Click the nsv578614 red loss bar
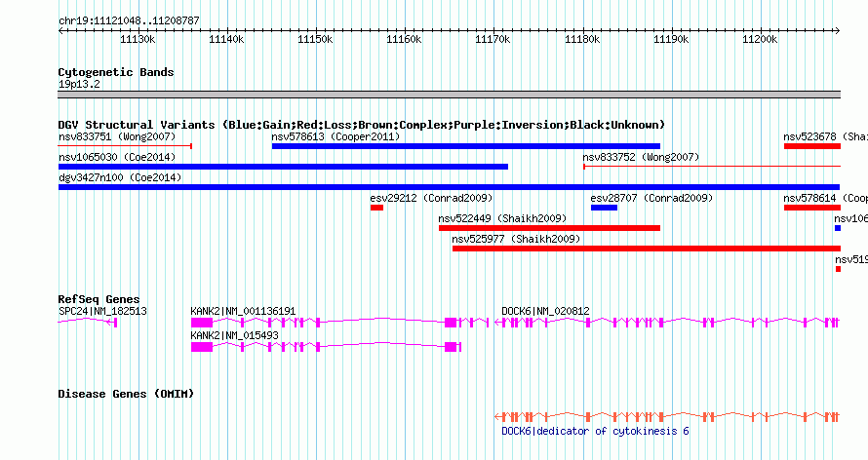 tap(812, 208)
